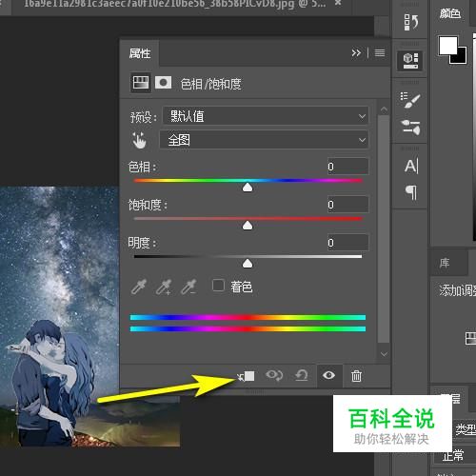
Task: Click the reset adjustment defaults icon
Action: coord(302,376)
